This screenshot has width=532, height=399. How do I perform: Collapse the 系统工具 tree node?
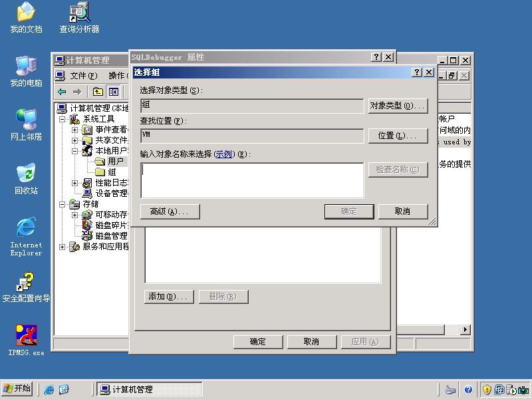point(62,120)
